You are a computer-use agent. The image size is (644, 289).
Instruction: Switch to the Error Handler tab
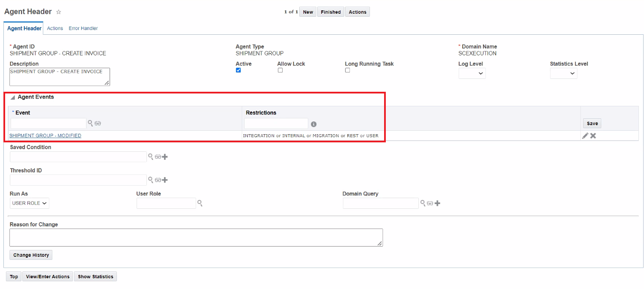(83, 28)
